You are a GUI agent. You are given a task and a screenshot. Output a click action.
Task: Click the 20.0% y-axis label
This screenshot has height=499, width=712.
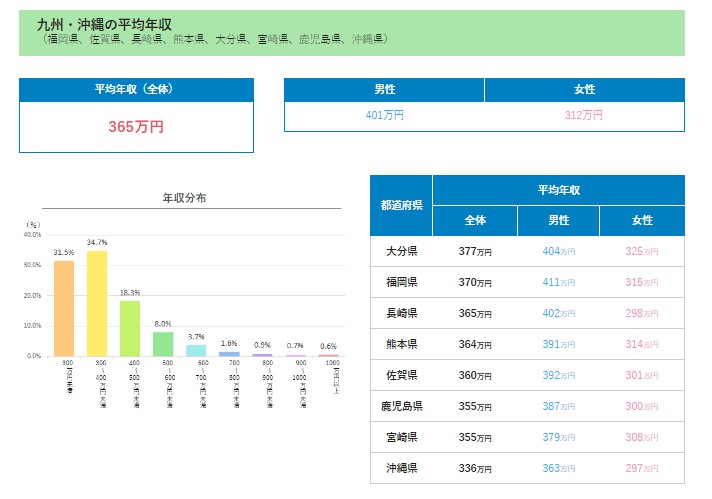[32, 296]
